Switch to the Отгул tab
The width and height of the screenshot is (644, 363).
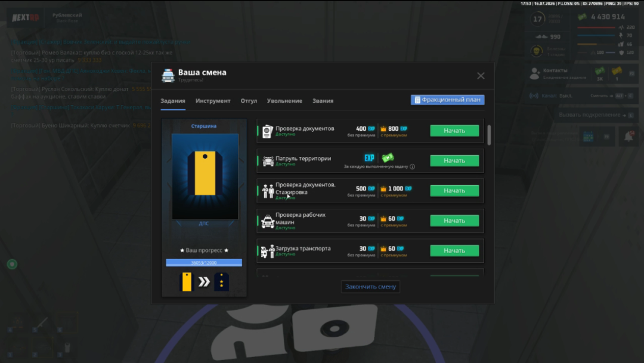tap(249, 101)
